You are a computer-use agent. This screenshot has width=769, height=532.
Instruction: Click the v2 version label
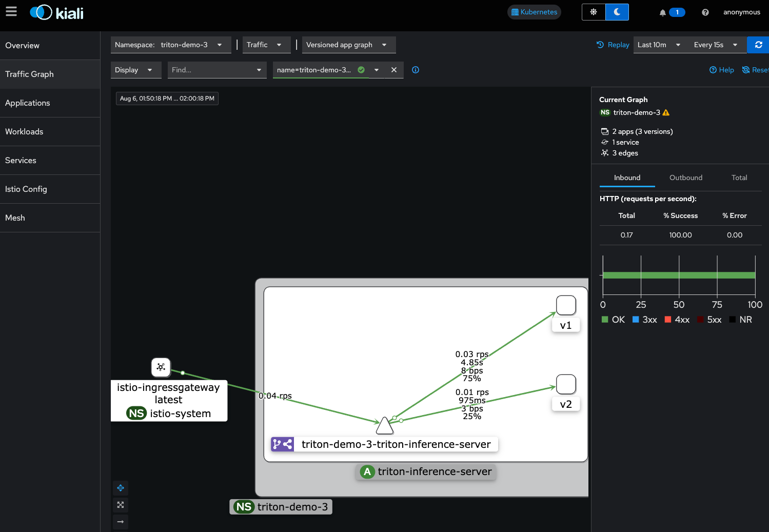click(x=566, y=404)
